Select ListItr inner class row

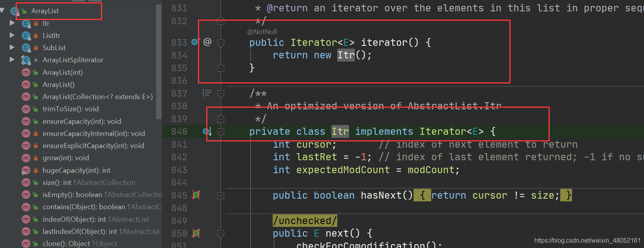point(51,36)
